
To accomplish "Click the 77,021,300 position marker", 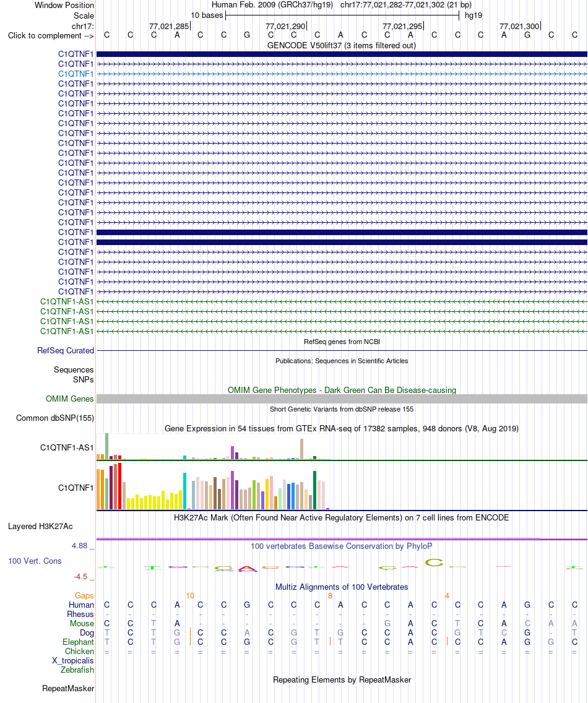I will [519, 26].
